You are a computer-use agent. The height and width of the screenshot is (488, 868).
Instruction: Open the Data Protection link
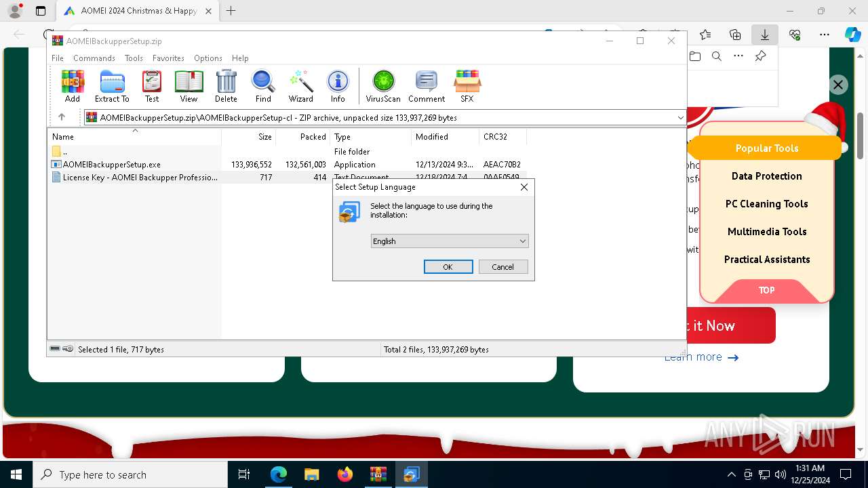point(766,176)
